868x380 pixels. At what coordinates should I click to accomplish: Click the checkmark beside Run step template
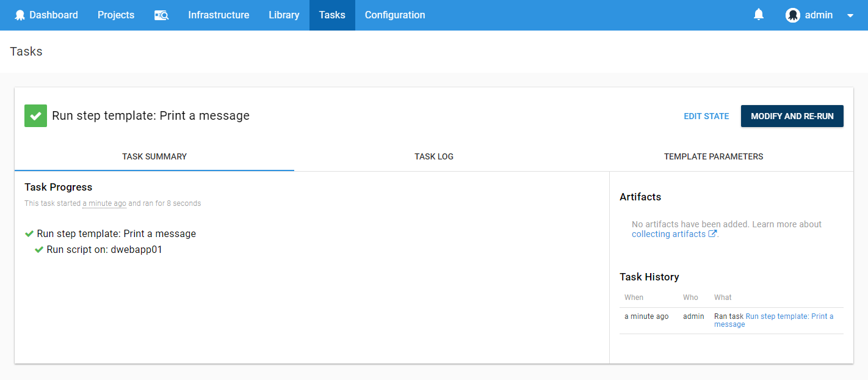pyautogui.click(x=28, y=233)
